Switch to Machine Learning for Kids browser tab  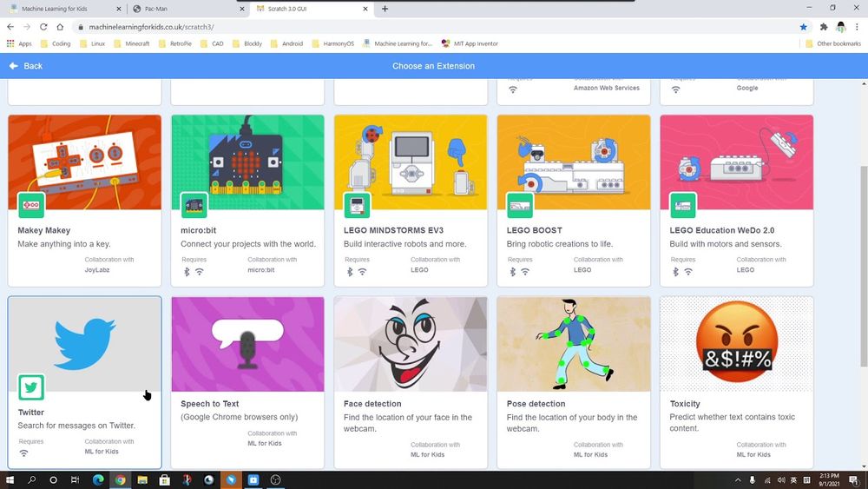64,9
